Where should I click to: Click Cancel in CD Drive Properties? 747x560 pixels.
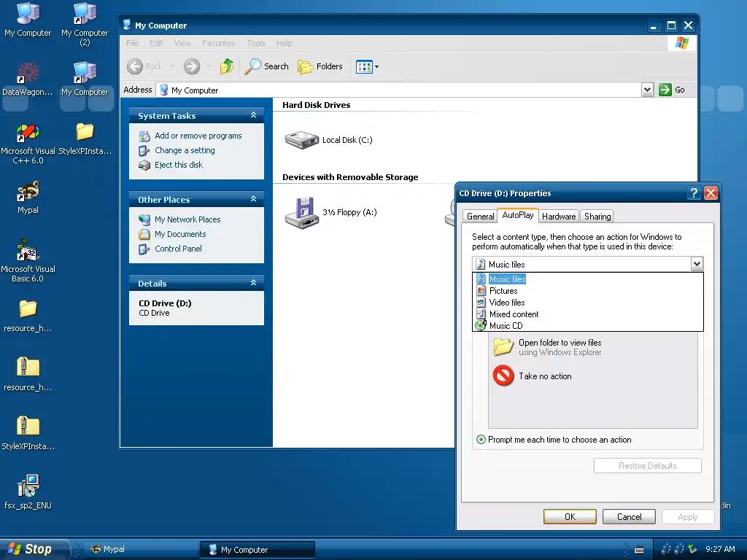coord(629,517)
